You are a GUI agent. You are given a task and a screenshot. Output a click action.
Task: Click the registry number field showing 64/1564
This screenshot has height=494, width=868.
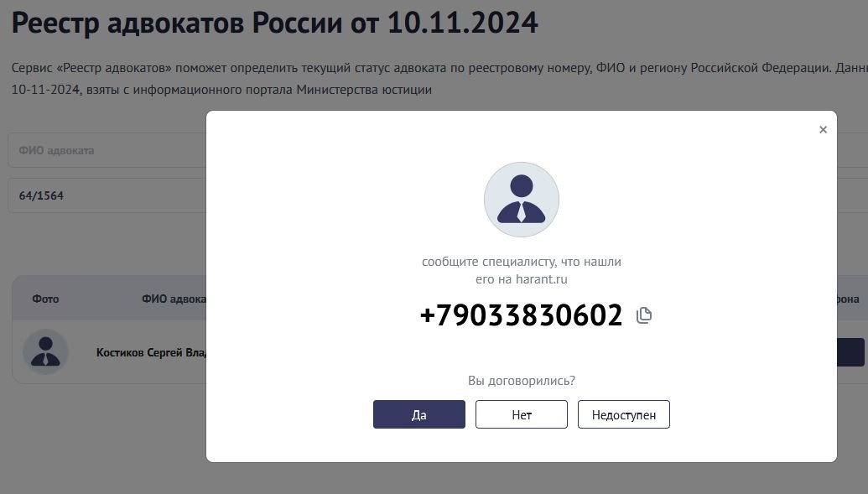tap(107, 195)
